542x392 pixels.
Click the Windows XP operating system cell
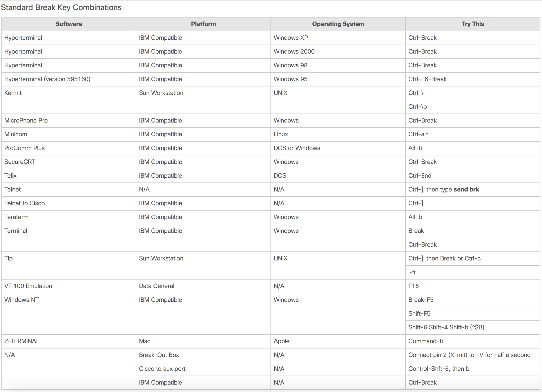coord(291,38)
